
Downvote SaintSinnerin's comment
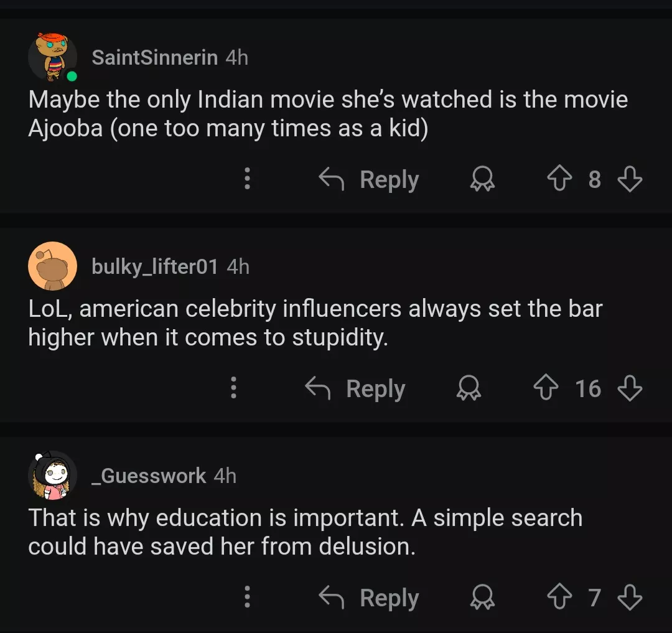629,180
